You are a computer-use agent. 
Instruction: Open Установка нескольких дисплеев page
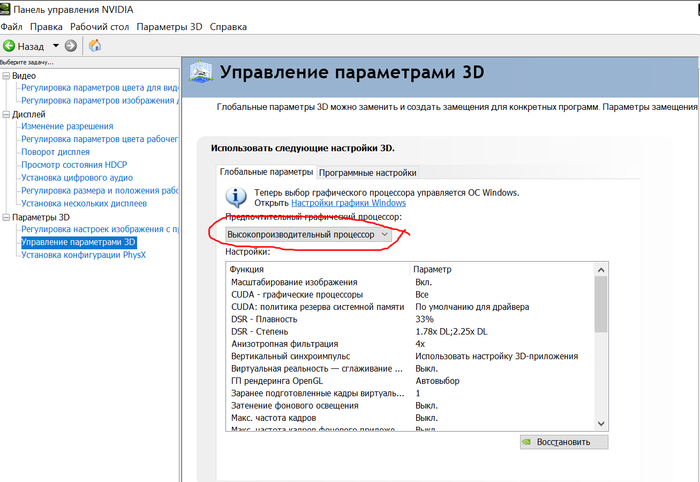coord(84,204)
